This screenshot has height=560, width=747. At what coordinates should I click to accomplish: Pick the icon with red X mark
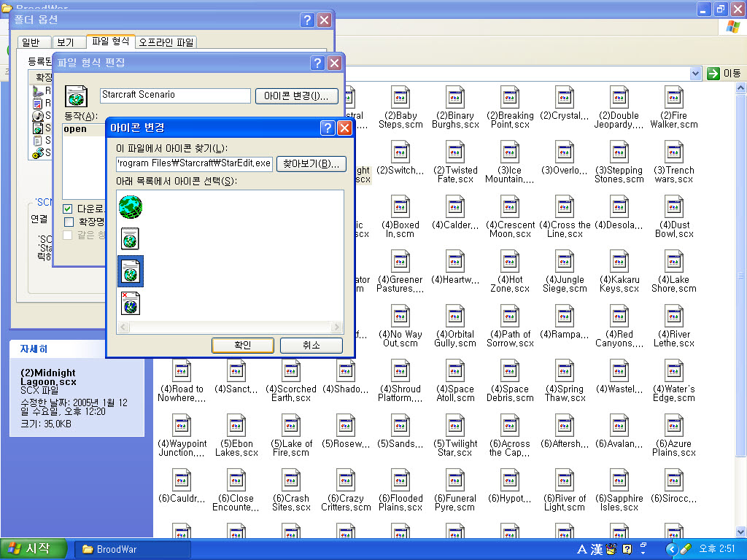131,304
